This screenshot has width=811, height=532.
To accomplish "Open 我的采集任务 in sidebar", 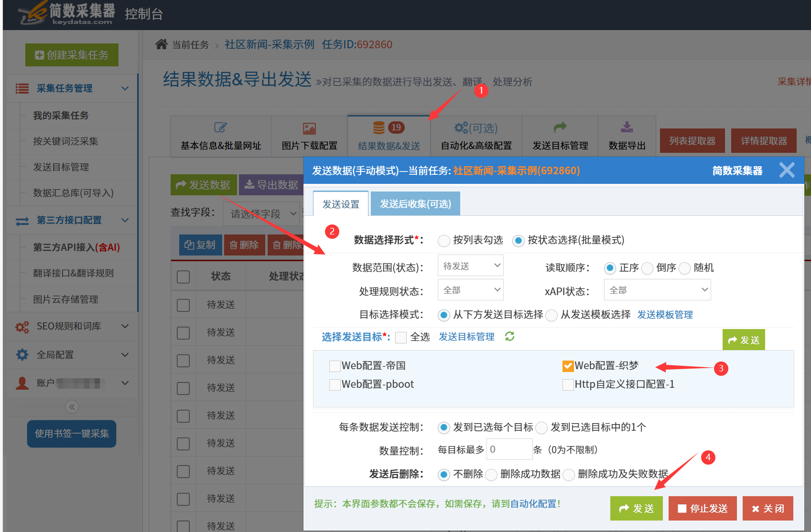I will 61,116.
